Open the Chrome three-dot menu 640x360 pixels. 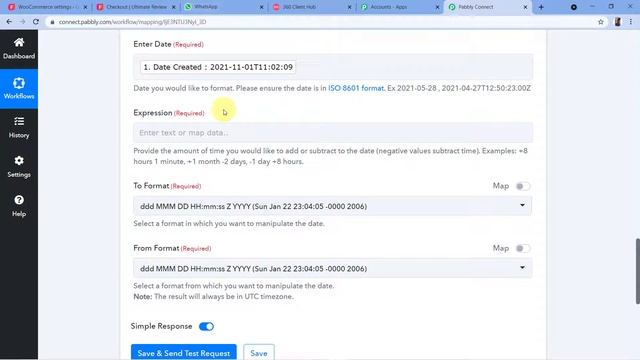pos(631,22)
